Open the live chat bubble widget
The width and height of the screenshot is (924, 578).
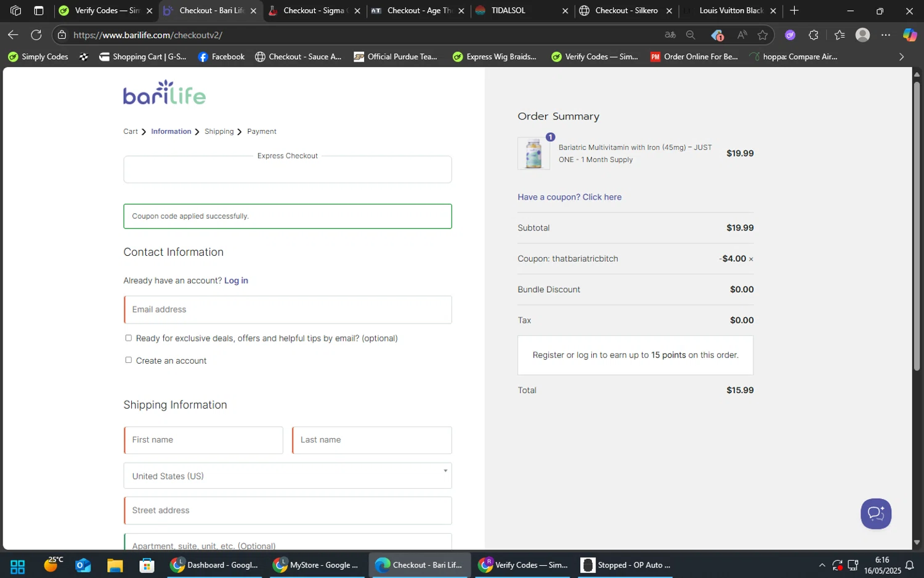coord(875,513)
